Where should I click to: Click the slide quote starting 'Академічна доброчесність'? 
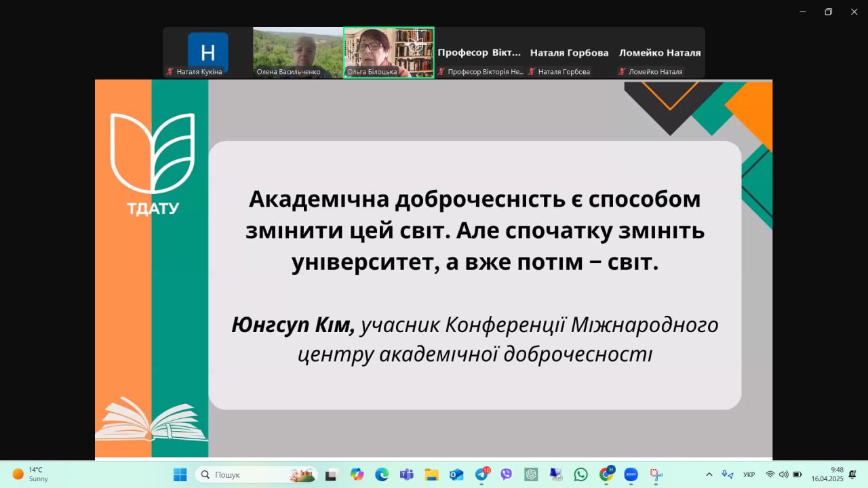click(x=475, y=230)
